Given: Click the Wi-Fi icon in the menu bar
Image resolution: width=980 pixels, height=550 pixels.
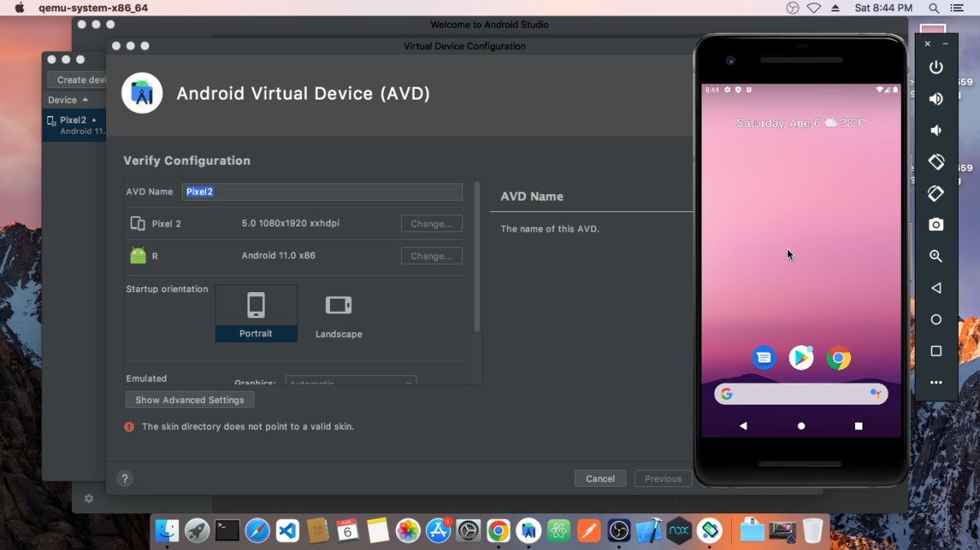Looking at the screenshot, I should 813,8.
